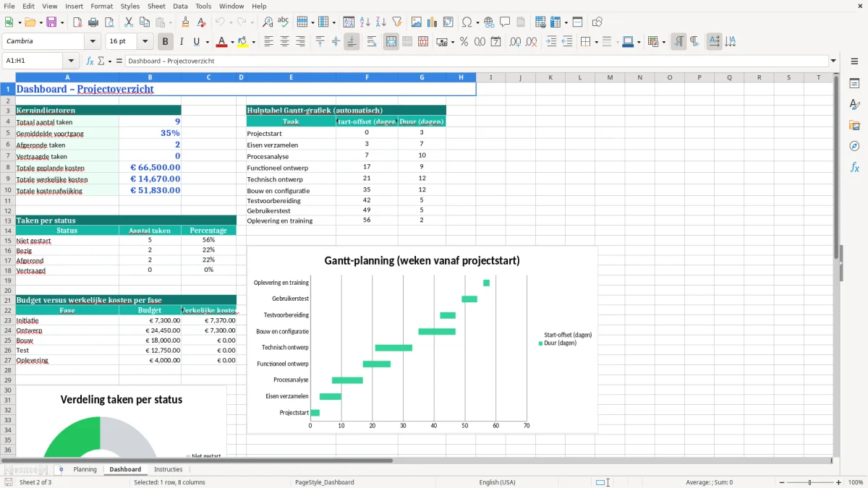Open the Data menu
The height and width of the screenshot is (488, 868).
(x=180, y=6)
